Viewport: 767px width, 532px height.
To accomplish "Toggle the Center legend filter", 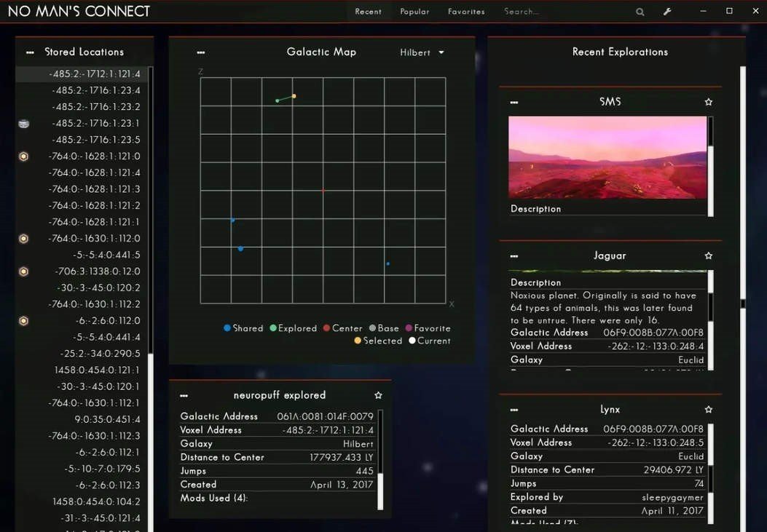I will click(343, 328).
